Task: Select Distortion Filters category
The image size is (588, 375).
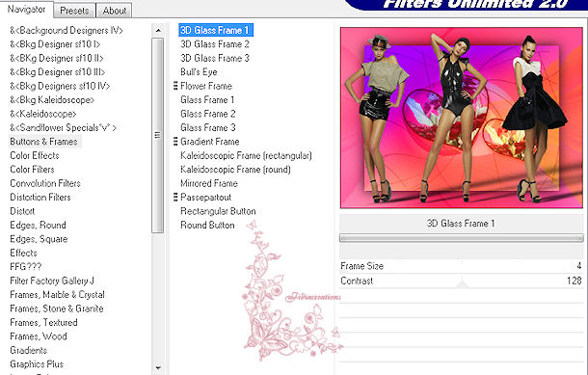Action: [x=40, y=197]
